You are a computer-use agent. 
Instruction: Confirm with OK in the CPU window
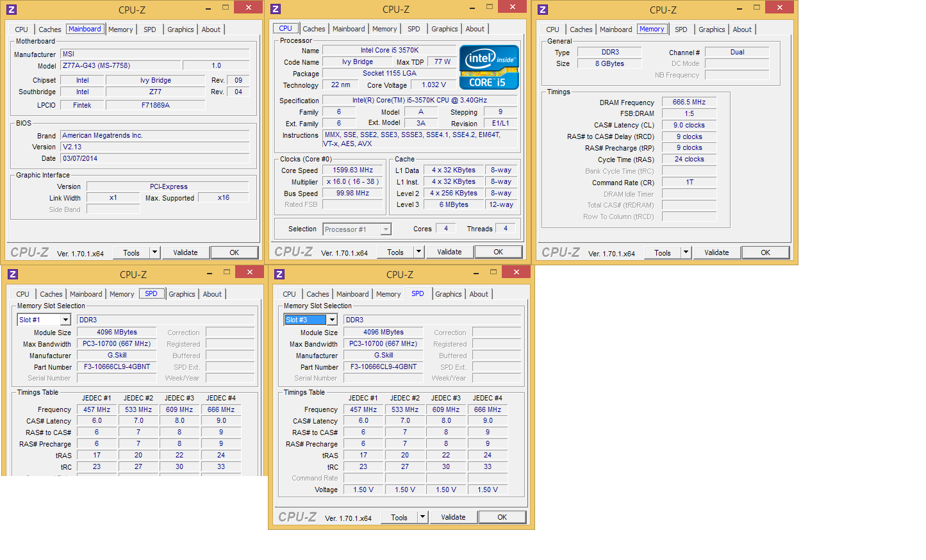(499, 252)
